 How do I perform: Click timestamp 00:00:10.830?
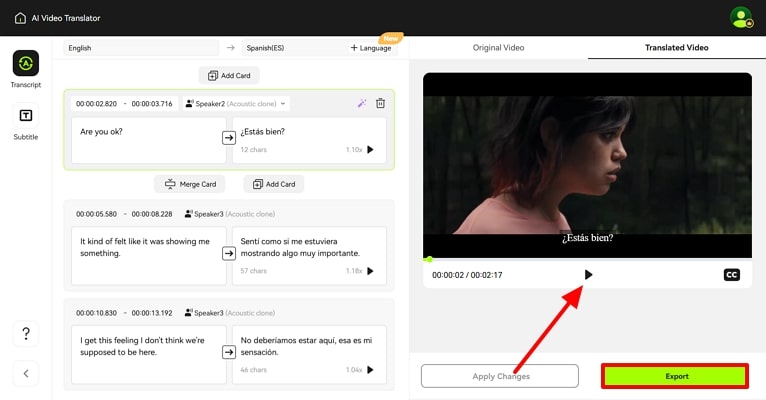coord(97,313)
